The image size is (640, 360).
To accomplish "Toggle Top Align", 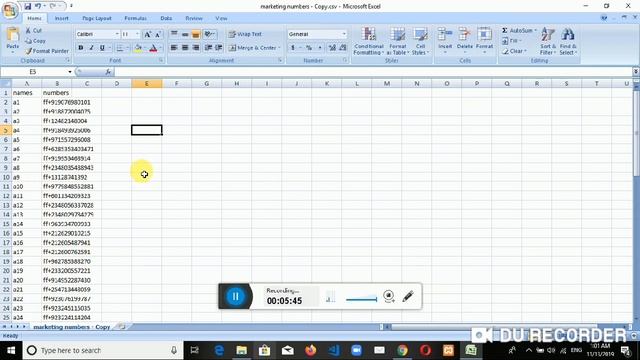I will click(x=174, y=34).
